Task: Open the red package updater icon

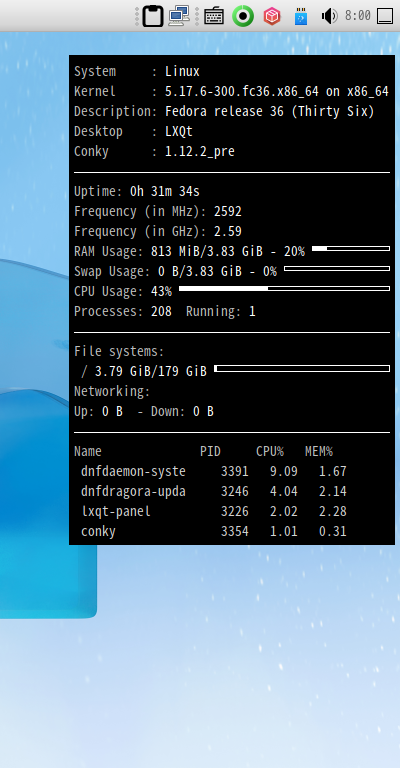Action: (x=272, y=16)
